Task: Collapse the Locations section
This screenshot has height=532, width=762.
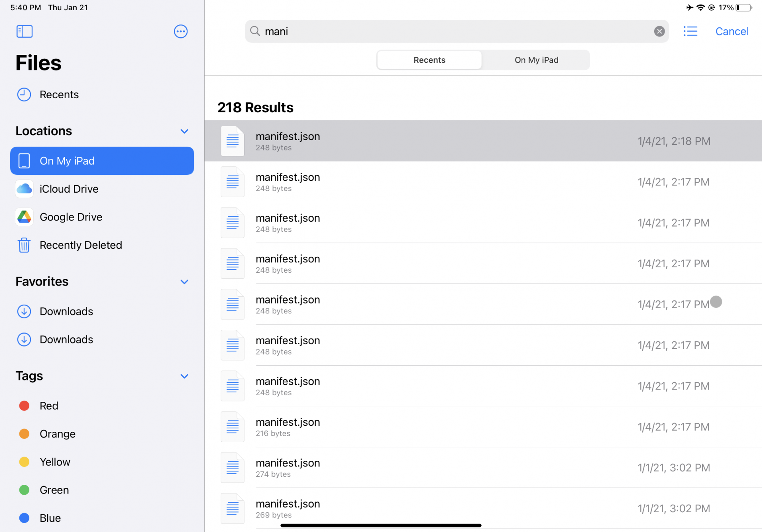Action: [184, 131]
